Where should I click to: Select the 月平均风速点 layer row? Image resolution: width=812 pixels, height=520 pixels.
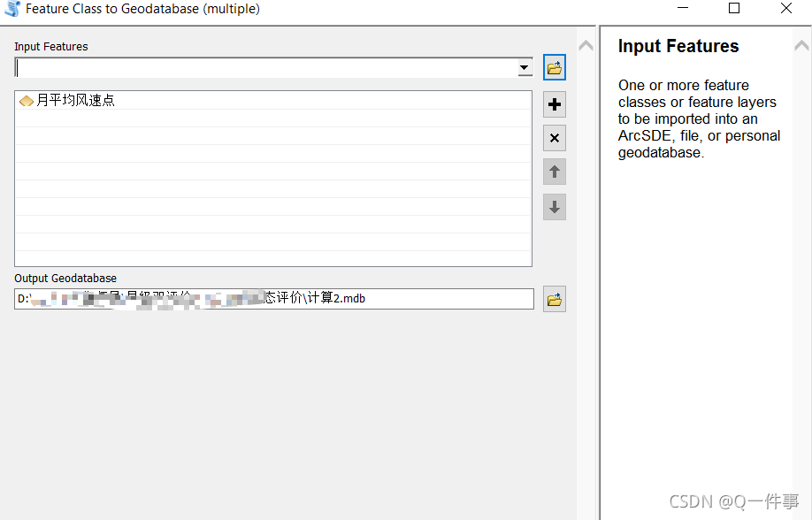tap(273, 100)
